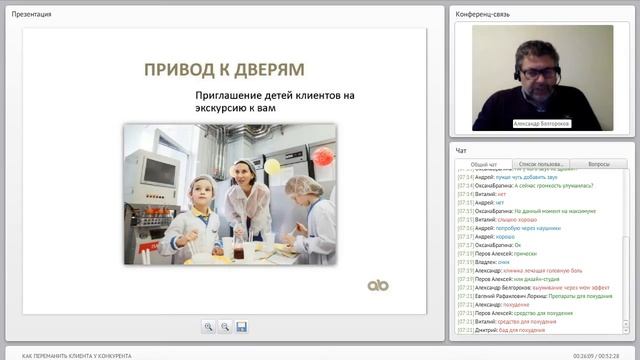
Task: Select ОксанаБрагина's Ок message
Action: (489, 245)
